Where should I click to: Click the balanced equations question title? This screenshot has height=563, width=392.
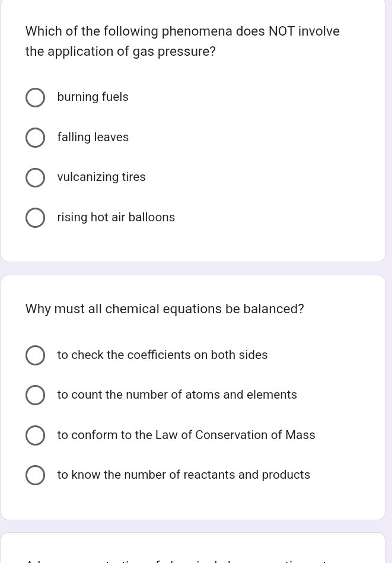point(164,308)
